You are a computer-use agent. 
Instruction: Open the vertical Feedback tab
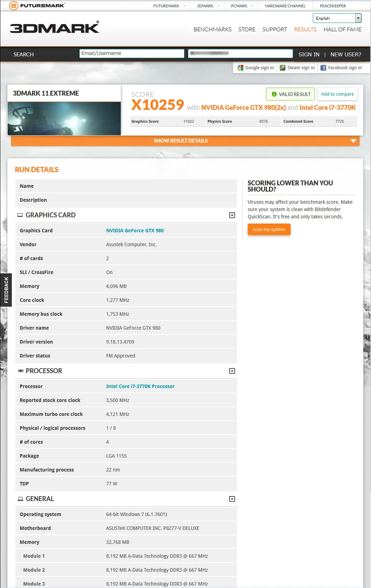6,290
